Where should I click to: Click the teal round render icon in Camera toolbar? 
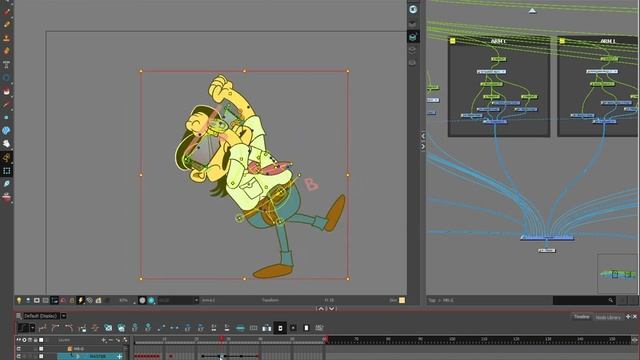click(x=151, y=300)
